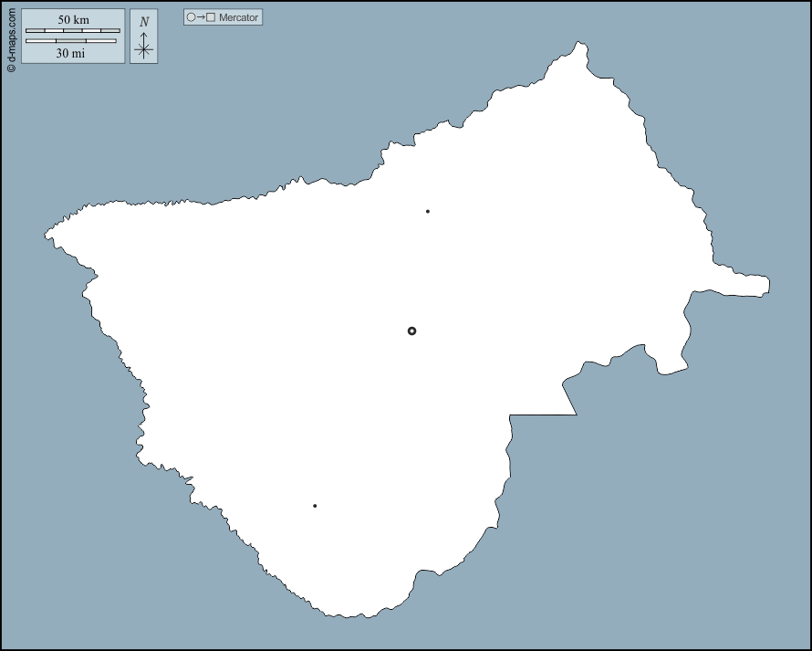Viewport: 812px width, 651px height.
Task: Click the north arrow compass icon
Action: point(144,47)
